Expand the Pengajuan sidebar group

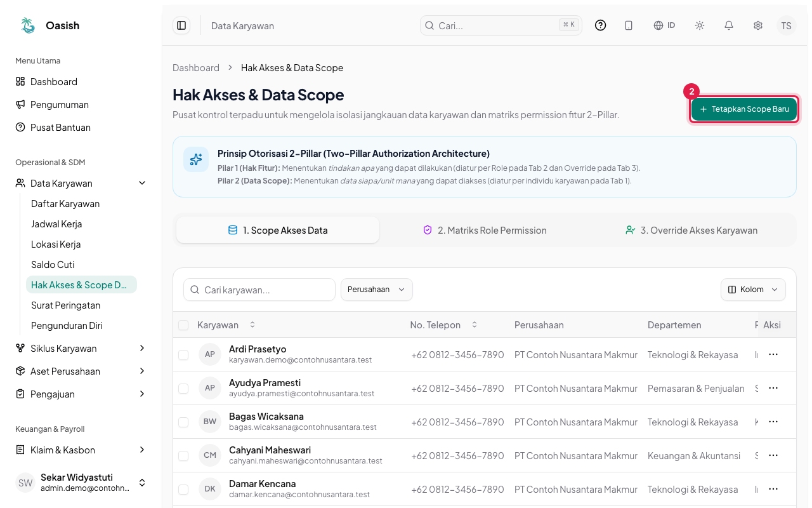(x=81, y=394)
